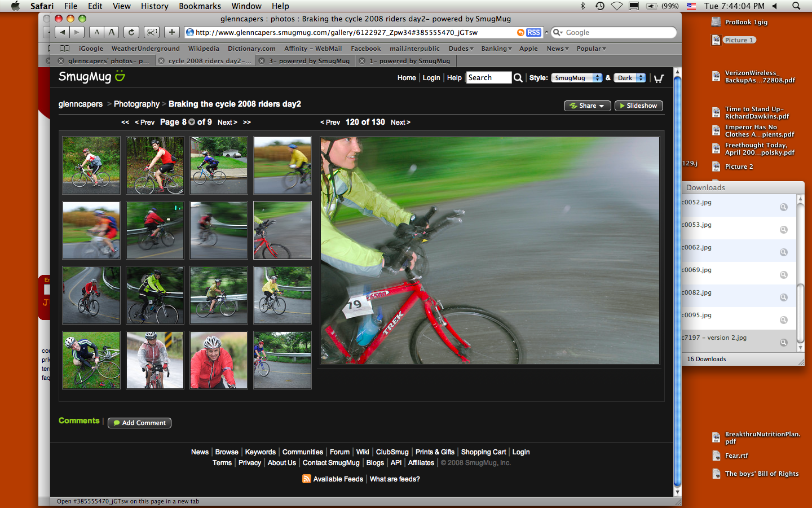The image size is (812, 508).
Task: Open the Bookmarks menu
Action: (x=200, y=6)
